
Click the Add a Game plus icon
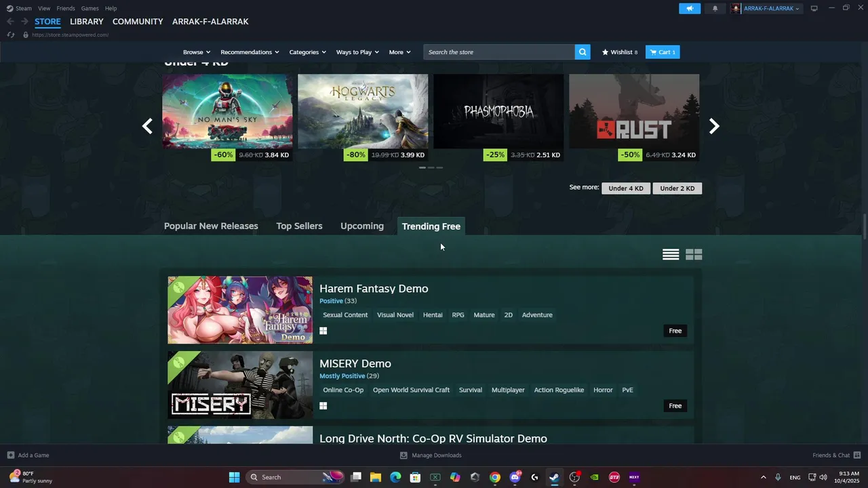[10, 455]
